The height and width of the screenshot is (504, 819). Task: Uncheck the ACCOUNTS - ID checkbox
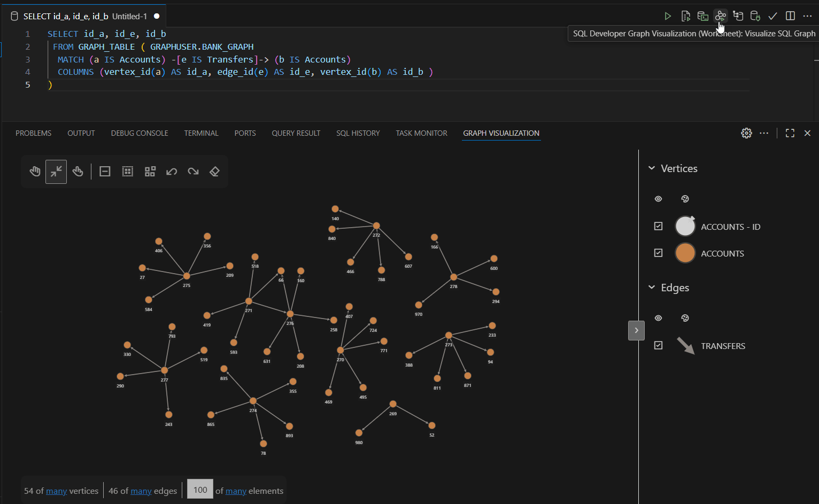click(658, 226)
